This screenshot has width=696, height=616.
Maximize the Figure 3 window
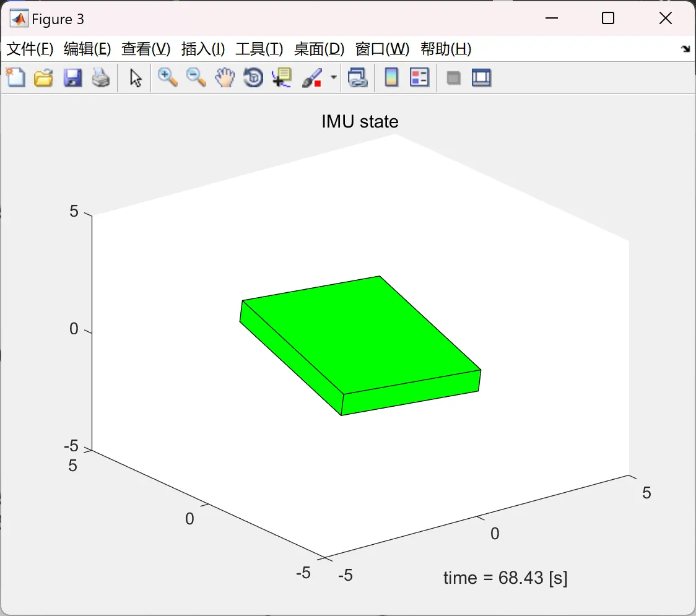(608, 18)
